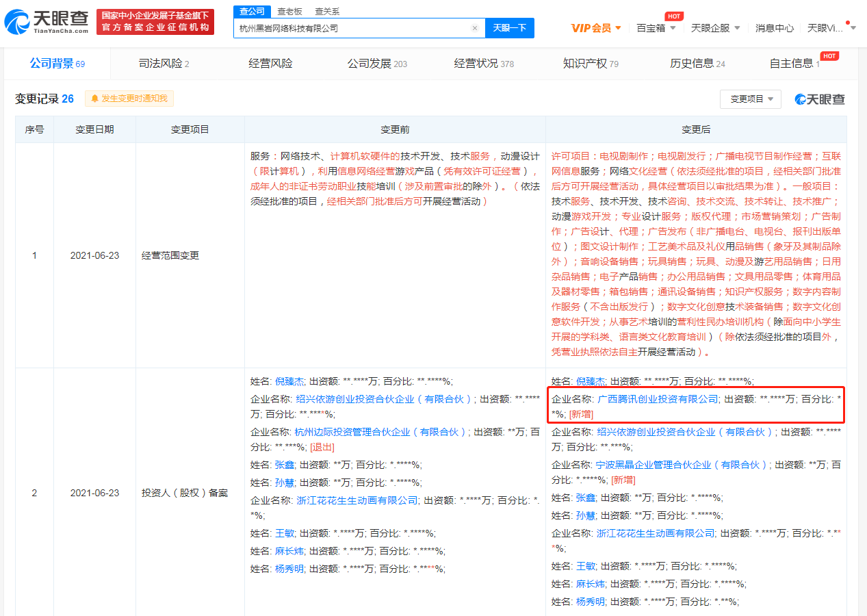Open the 经营状况 tab
The image size is (867, 616).
(484, 64)
